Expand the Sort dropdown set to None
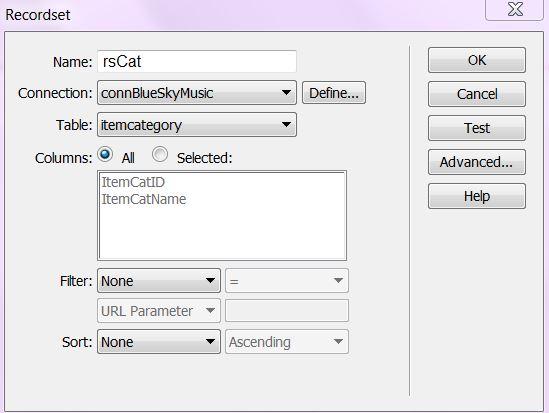The width and height of the screenshot is (549, 413). [x=159, y=342]
